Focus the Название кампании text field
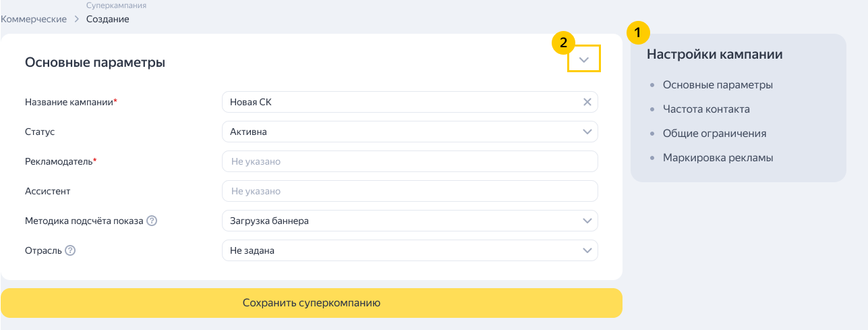Viewport: 868px width, 330px height. [401, 102]
